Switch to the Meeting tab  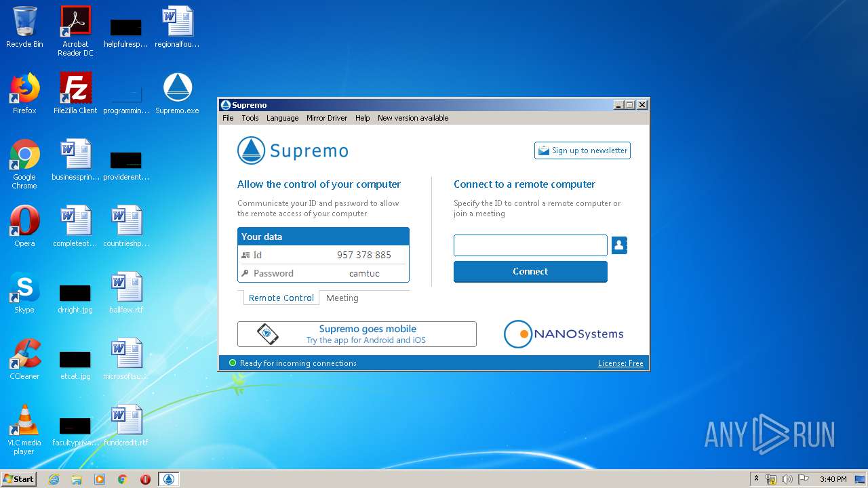coord(342,298)
